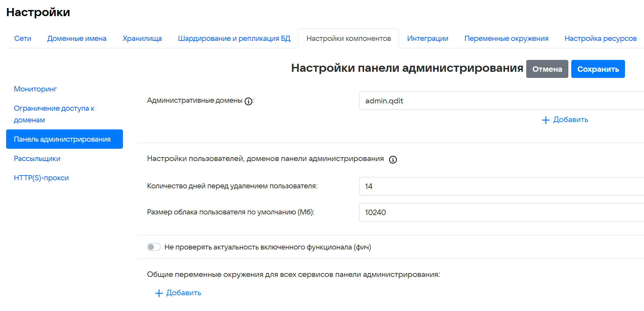Switch to Доменные имена tab
644x311 pixels.
[x=77, y=39]
